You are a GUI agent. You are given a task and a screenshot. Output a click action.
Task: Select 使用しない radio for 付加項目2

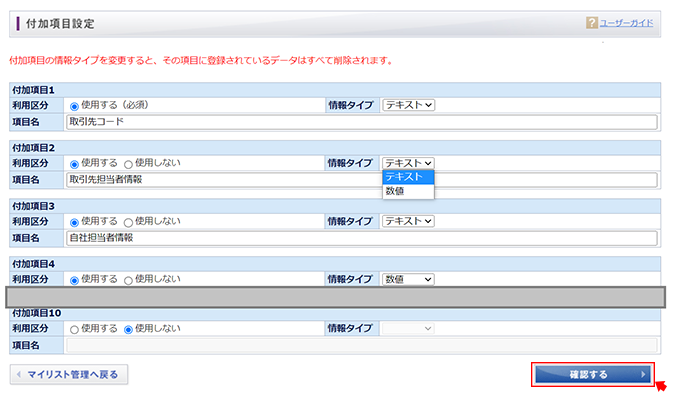click(x=128, y=164)
